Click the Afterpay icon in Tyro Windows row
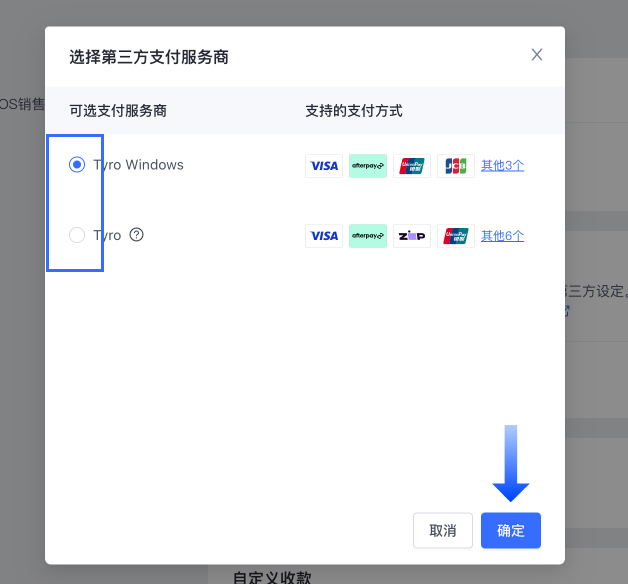 (x=368, y=166)
